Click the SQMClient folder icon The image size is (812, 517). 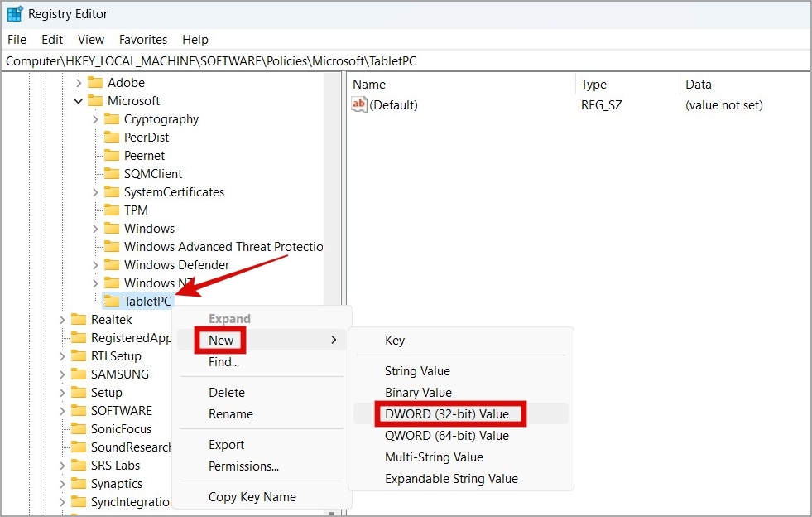112,174
